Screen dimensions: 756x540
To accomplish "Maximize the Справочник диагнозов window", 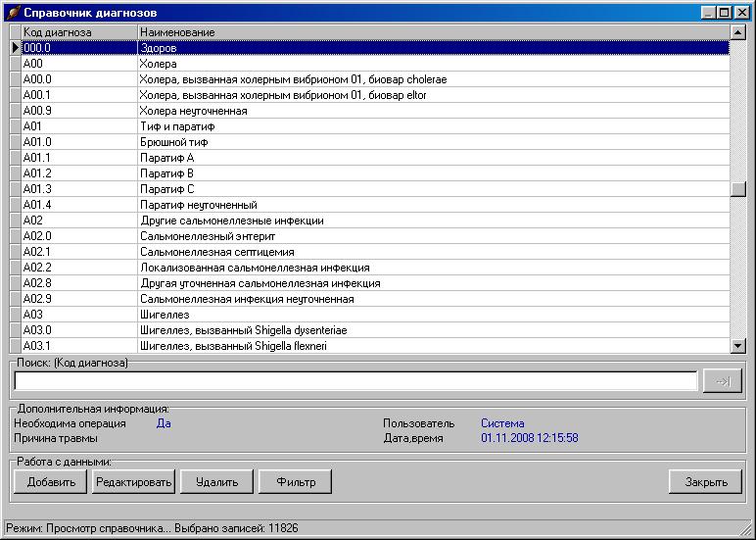I will coord(725,12).
